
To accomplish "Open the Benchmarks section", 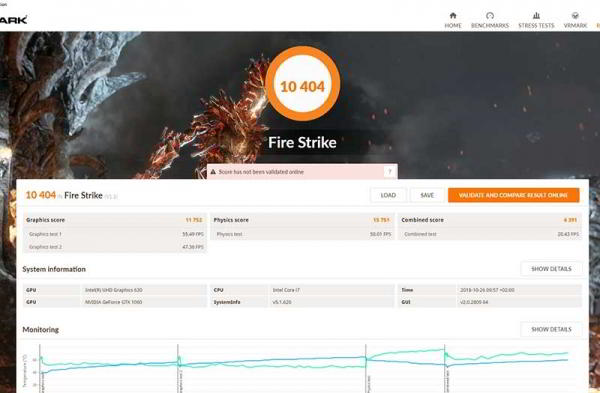I will (x=490, y=20).
